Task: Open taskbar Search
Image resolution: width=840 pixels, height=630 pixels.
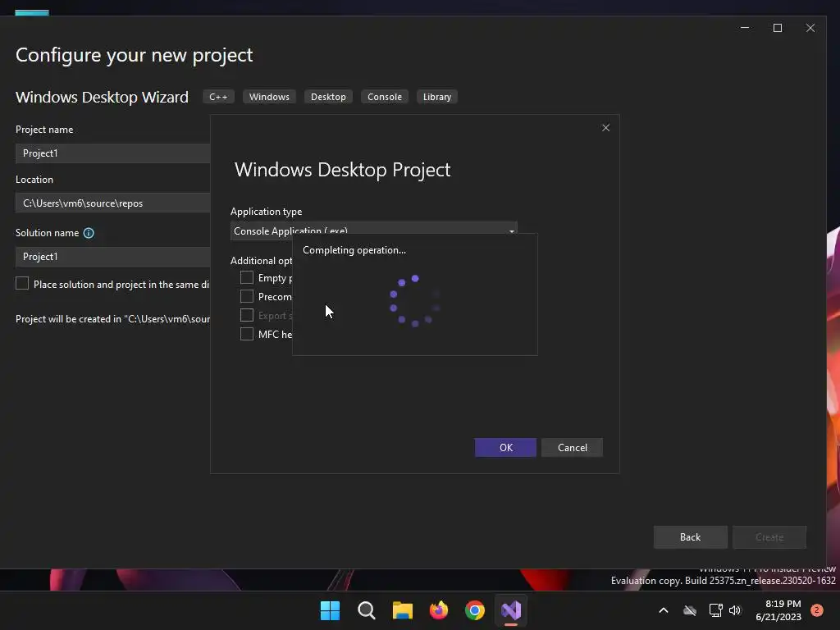Action: (x=367, y=610)
